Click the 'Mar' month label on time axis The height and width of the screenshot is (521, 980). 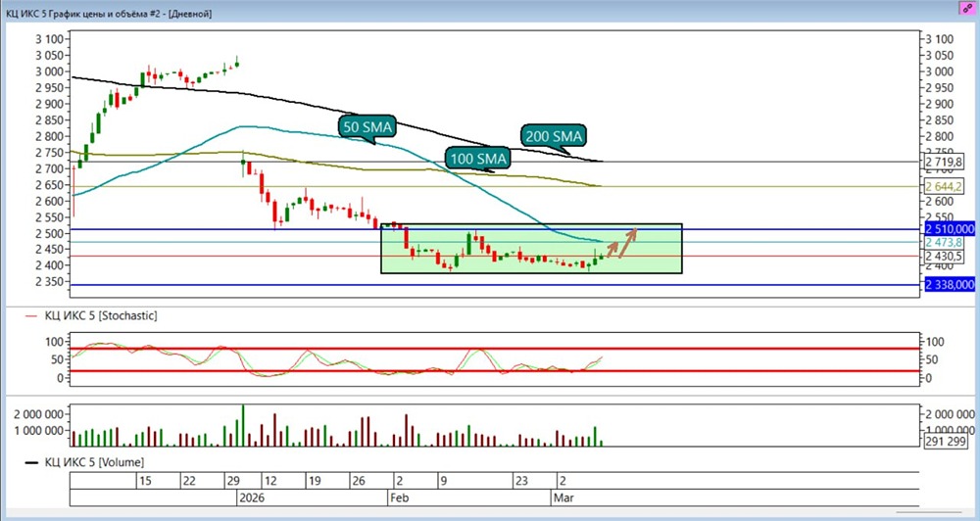pyautogui.click(x=563, y=497)
